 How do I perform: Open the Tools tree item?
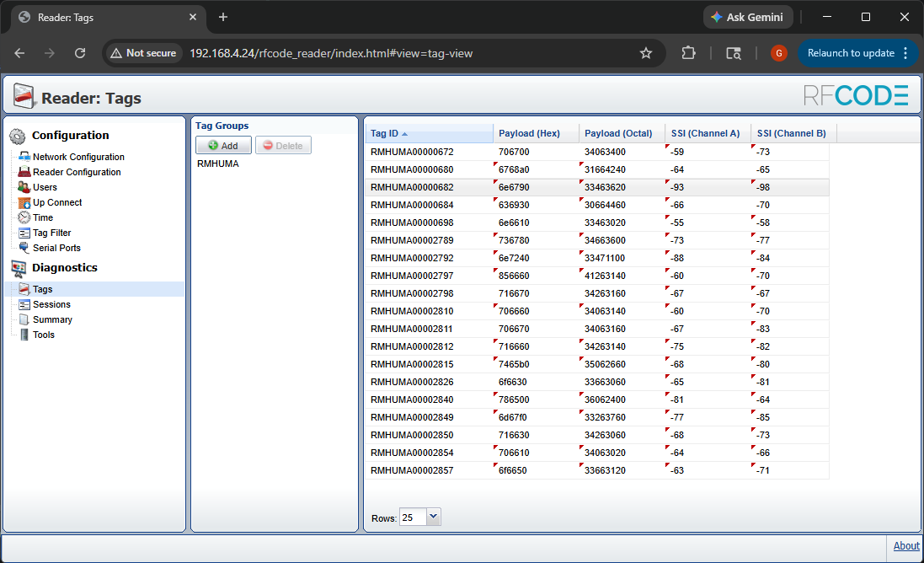point(43,335)
